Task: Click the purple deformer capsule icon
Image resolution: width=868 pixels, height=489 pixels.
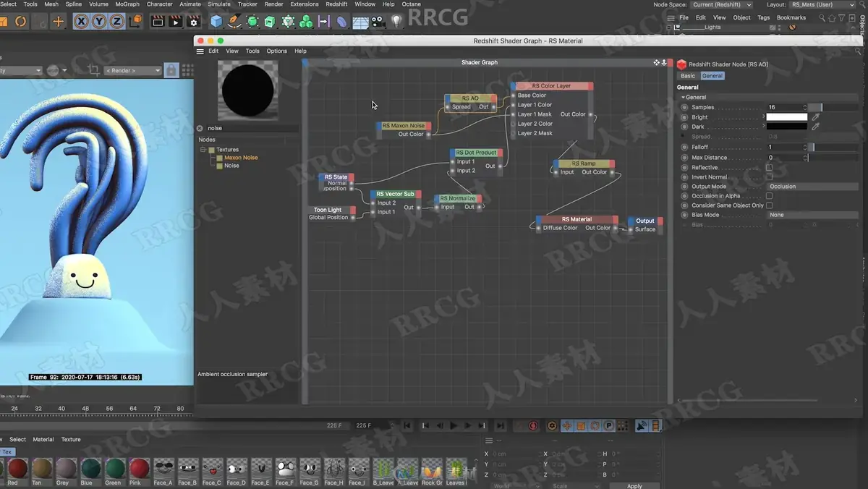Action: [x=342, y=22]
